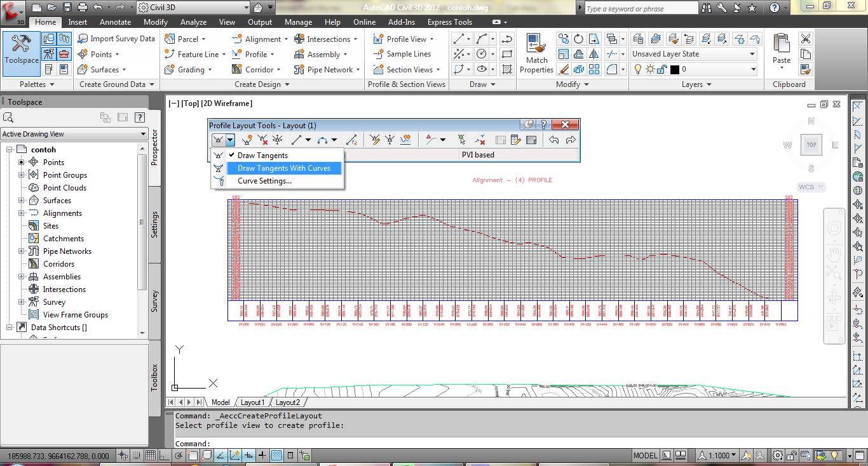Viewport: 868px width, 466px height.
Task: Click the Pipe Network button
Action: pyautogui.click(x=327, y=69)
